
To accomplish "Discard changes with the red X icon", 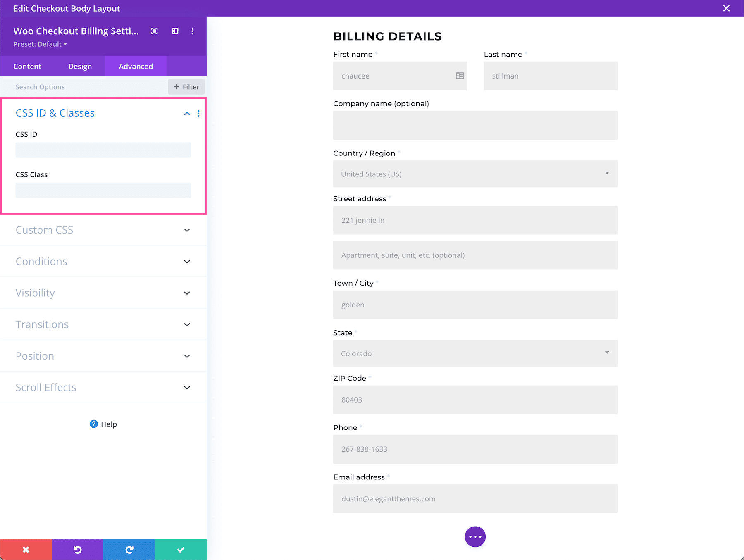I will point(26,549).
